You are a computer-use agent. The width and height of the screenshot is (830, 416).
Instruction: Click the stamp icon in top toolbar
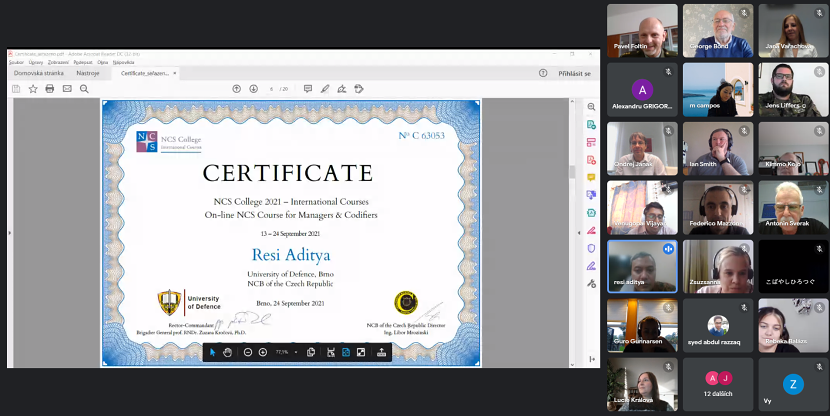tap(359, 89)
